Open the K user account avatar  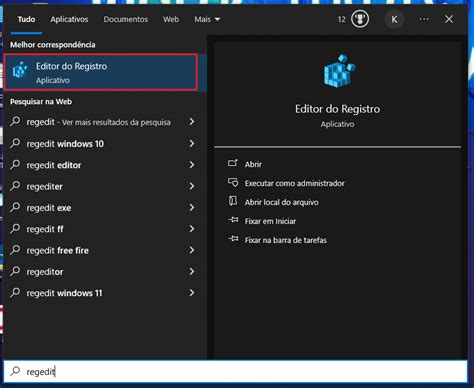point(394,19)
